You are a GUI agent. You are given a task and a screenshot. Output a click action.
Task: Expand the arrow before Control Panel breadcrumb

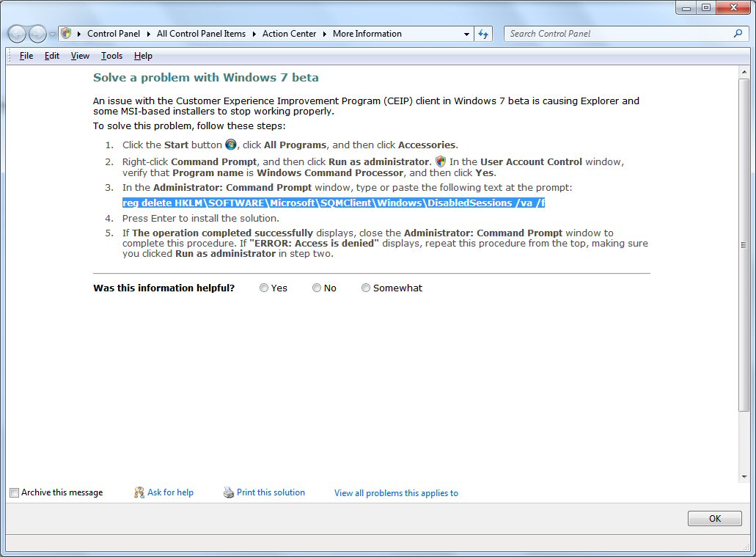coord(79,34)
